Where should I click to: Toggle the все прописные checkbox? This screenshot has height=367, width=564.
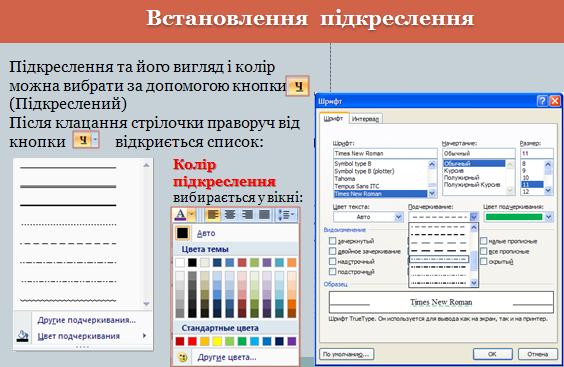484,251
